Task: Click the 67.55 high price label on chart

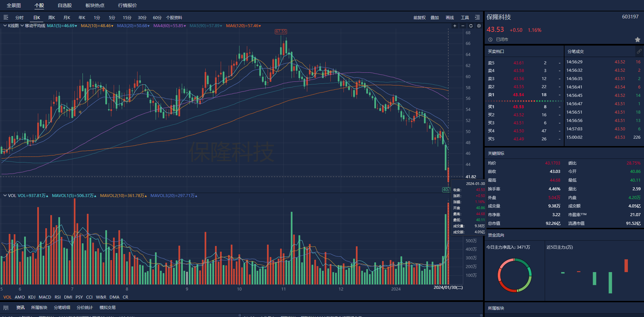Action: coord(281,31)
